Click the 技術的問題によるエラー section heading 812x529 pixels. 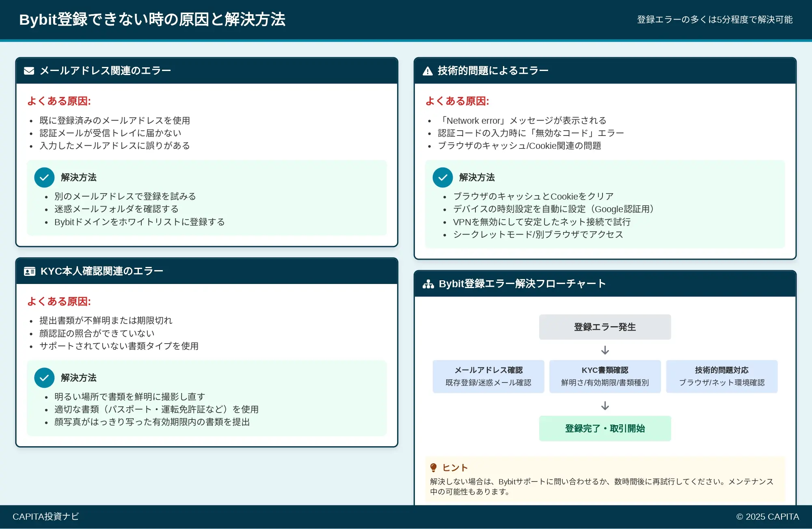click(x=493, y=71)
